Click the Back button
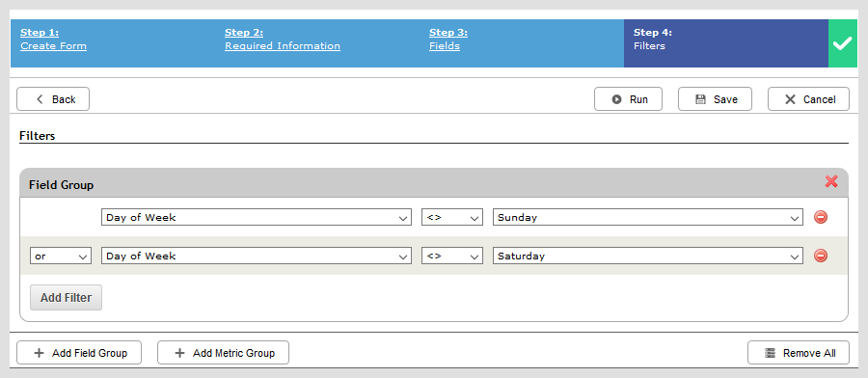Screen dimensions: 868x378 (x=53, y=99)
